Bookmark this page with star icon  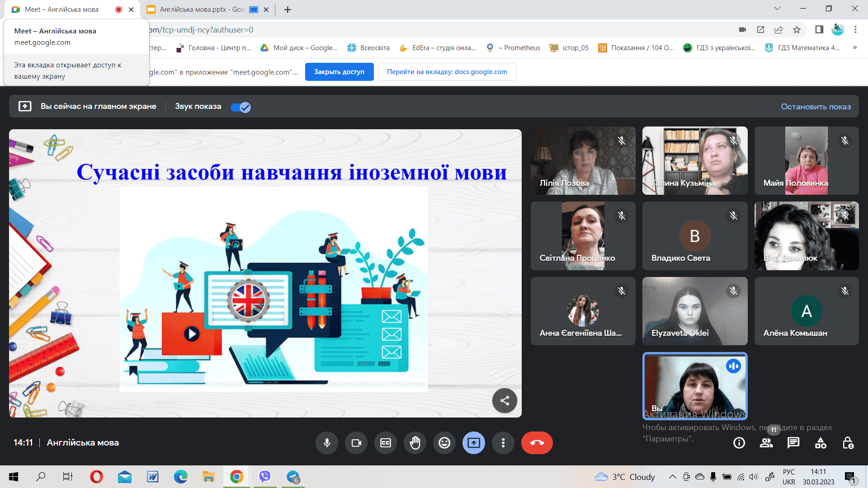click(x=797, y=30)
